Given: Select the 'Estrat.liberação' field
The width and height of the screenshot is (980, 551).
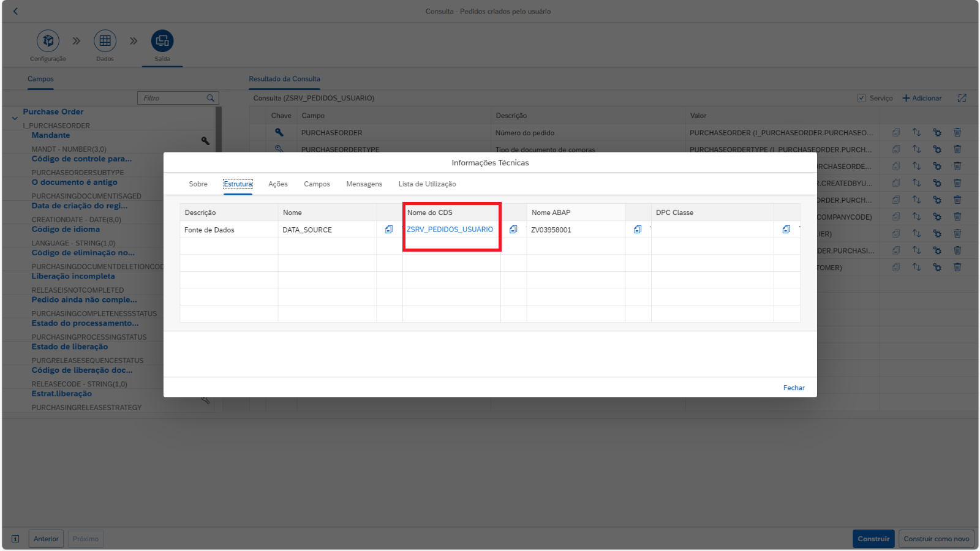Looking at the screenshot, I should tap(61, 394).
